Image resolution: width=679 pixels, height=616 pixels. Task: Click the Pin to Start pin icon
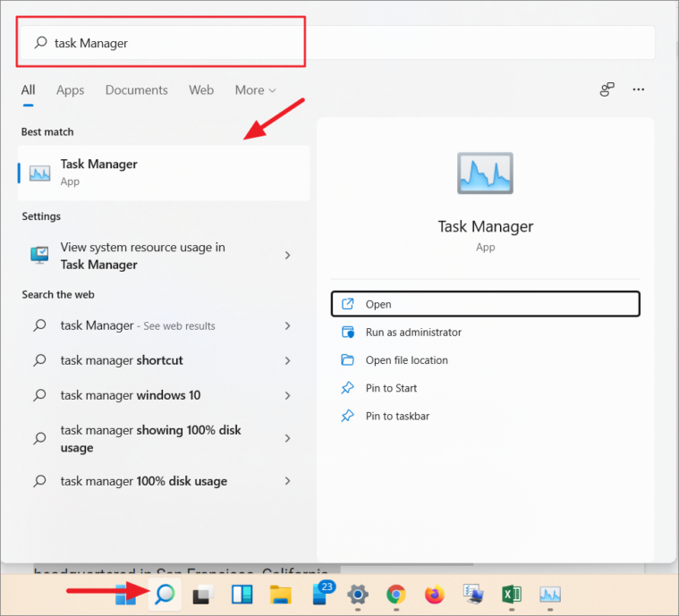click(x=347, y=388)
